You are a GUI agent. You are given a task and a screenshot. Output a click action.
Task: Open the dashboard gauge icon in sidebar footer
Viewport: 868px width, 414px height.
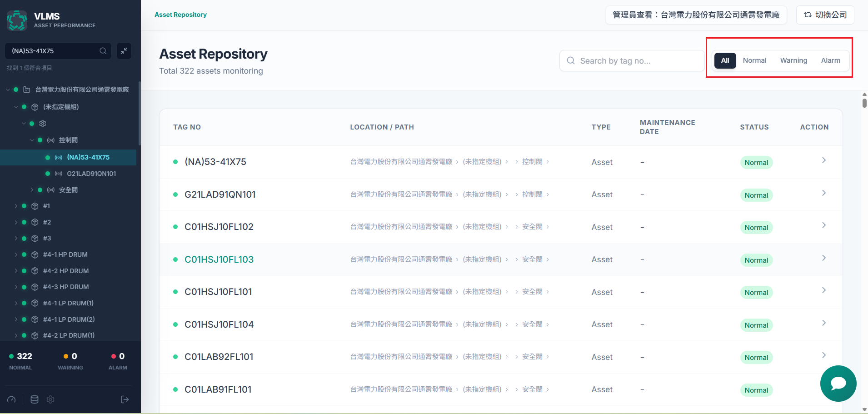(x=12, y=399)
